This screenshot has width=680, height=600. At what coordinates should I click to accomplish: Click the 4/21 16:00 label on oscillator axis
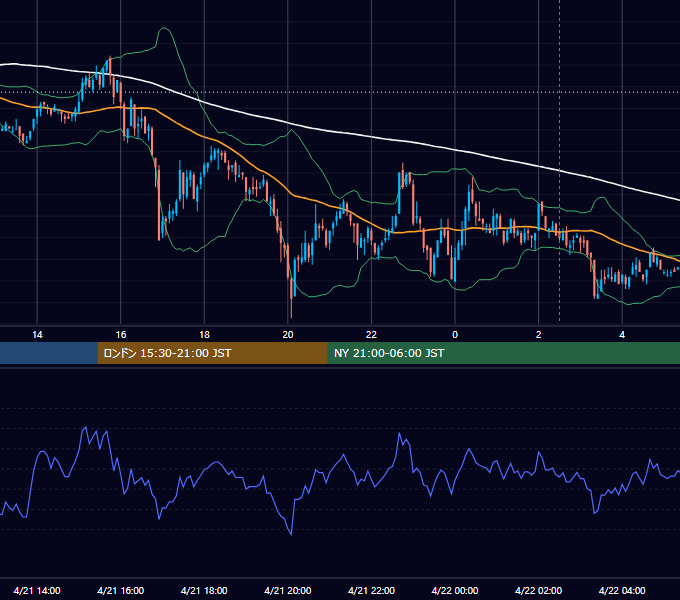point(121,590)
